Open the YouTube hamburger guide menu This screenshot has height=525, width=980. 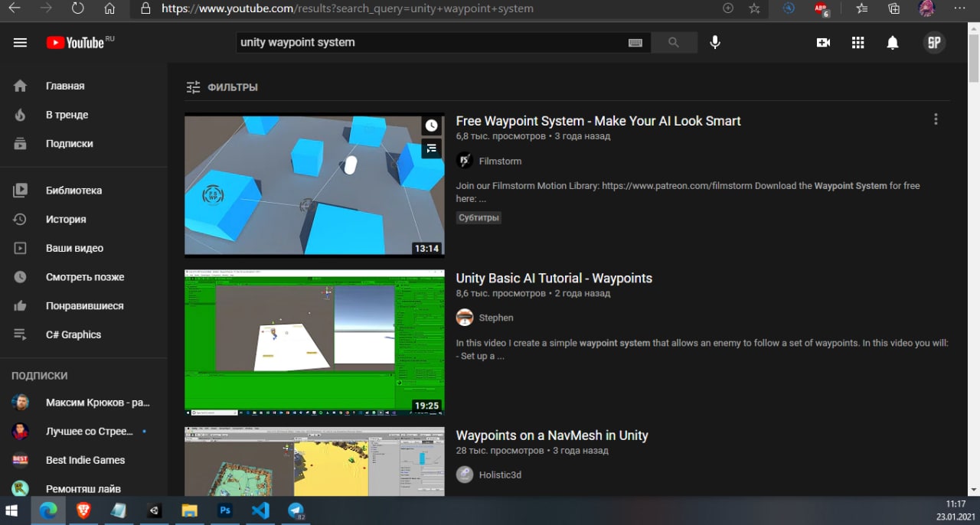pos(20,43)
